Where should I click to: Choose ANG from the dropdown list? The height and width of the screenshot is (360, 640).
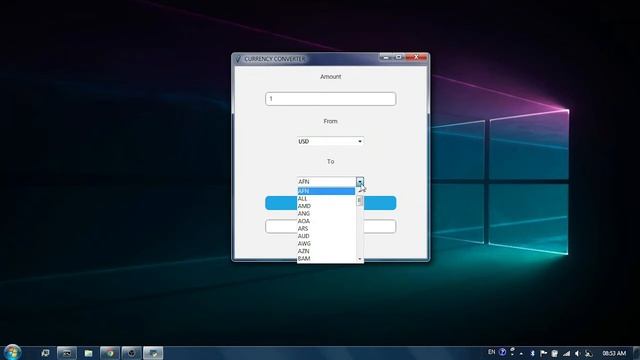click(326, 213)
